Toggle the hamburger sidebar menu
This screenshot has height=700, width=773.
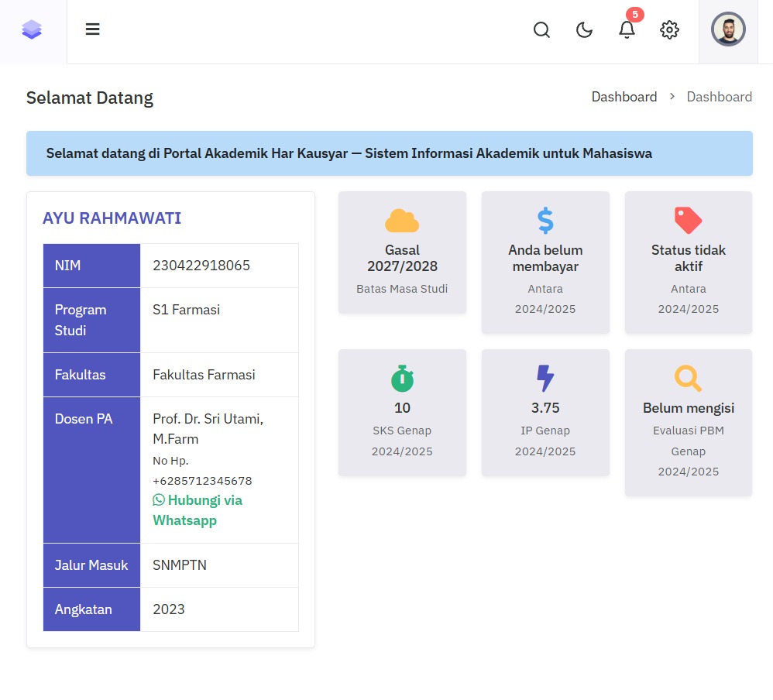pos(93,30)
